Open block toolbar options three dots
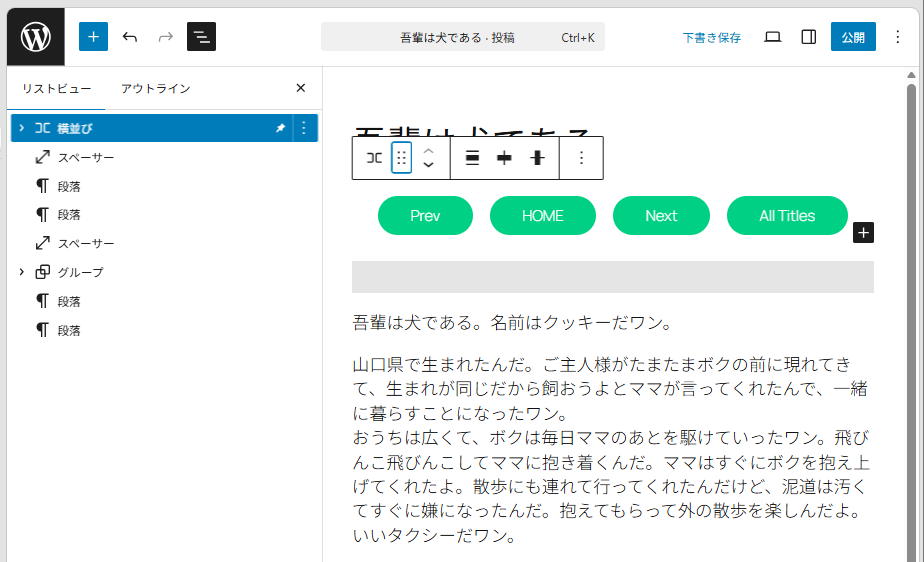Image resolution: width=924 pixels, height=562 pixels. (581, 158)
